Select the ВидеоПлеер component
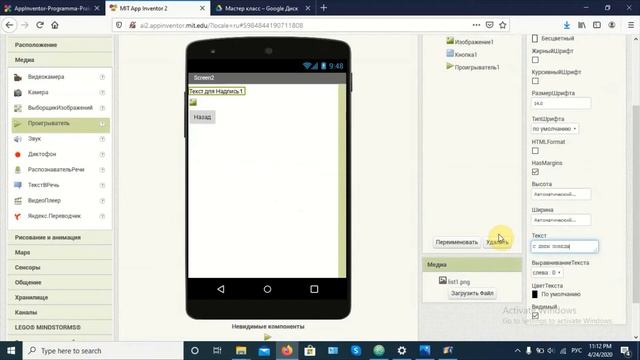Viewport: 640px width, 360px height. click(60, 200)
